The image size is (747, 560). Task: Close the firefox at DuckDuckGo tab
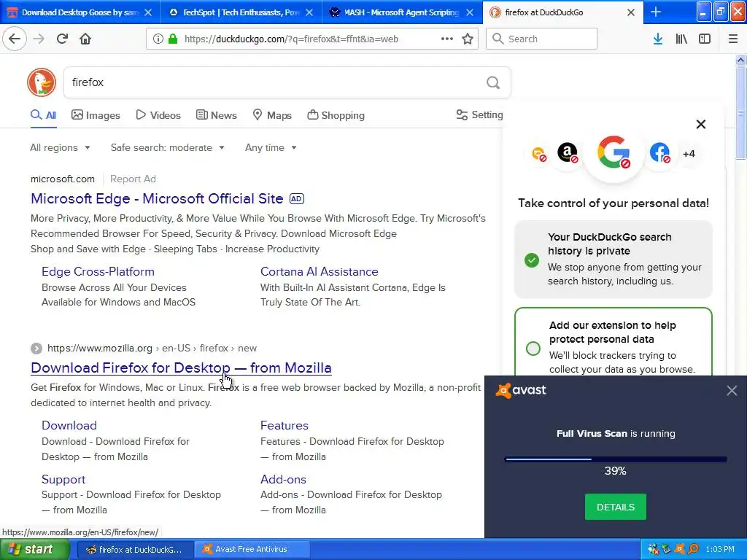click(631, 12)
